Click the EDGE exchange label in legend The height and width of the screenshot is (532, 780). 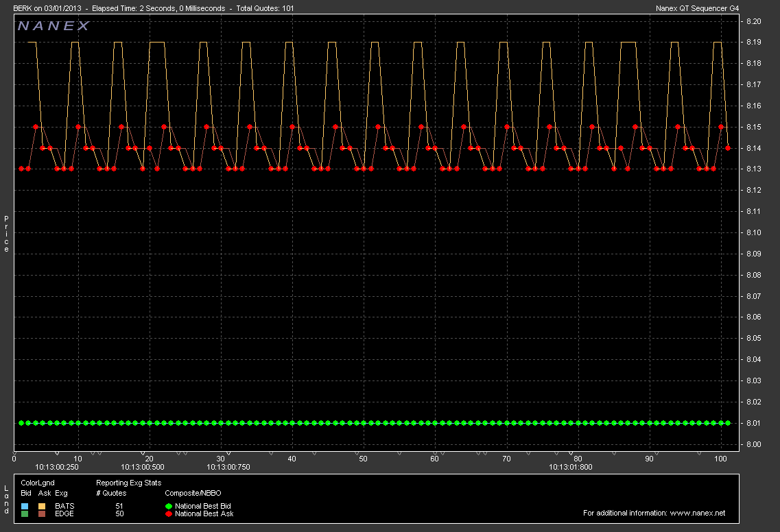(64, 513)
